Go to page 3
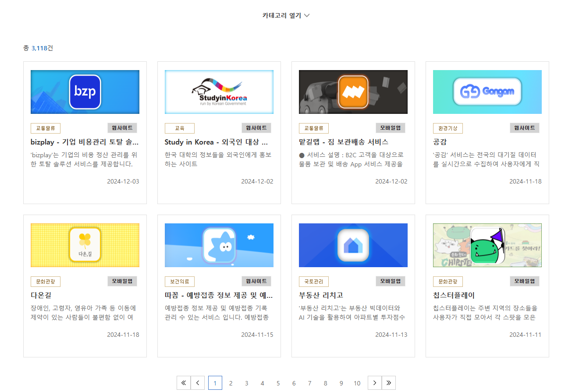 pos(247,383)
